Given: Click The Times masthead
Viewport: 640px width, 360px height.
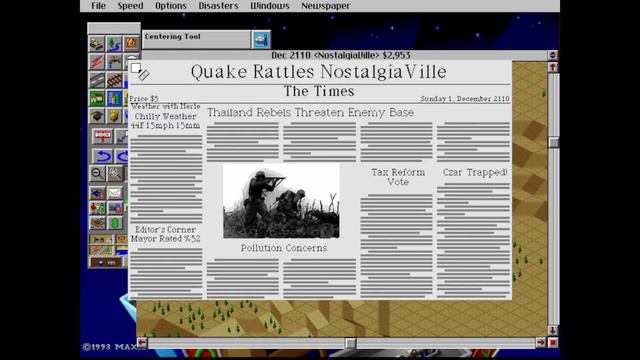Looking at the screenshot, I should 319,91.
